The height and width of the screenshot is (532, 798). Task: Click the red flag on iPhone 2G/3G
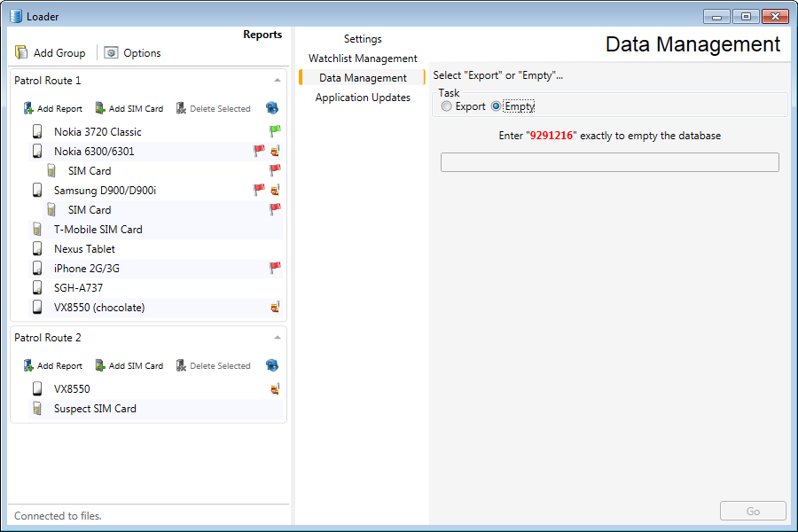pyautogui.click(x=275, y=267)
